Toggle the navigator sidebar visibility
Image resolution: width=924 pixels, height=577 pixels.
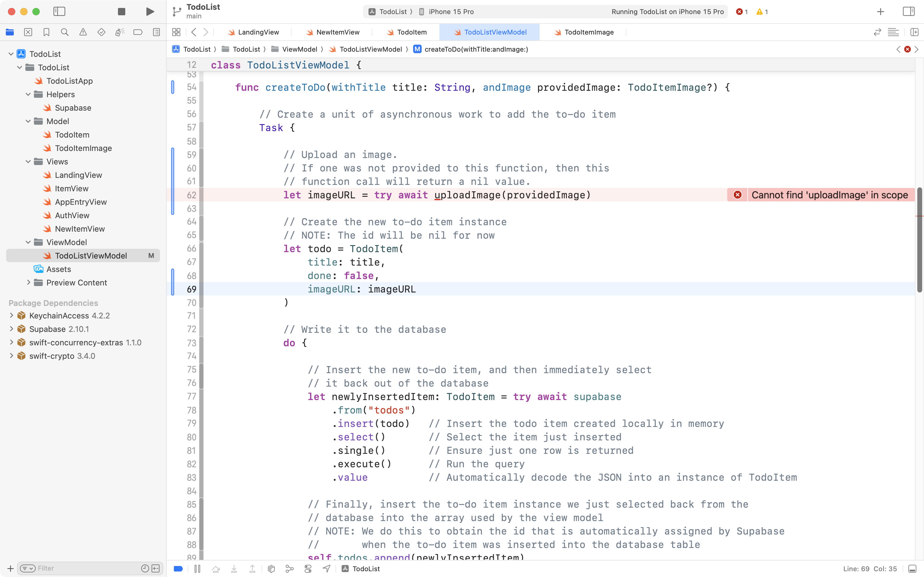(x=60, y=11)
